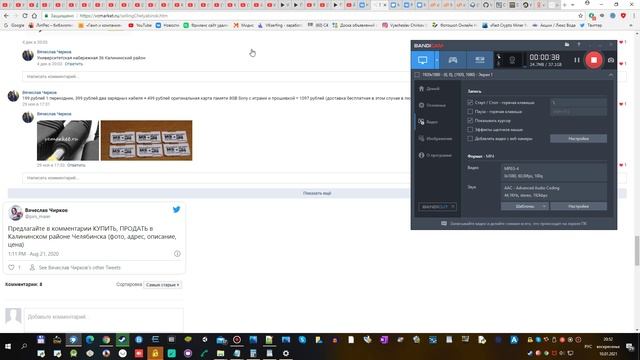The width and height of the screenshot is (640, 360).
Task: Open Вячеслав Чирков tweet author name
Action: click(46, 210)
